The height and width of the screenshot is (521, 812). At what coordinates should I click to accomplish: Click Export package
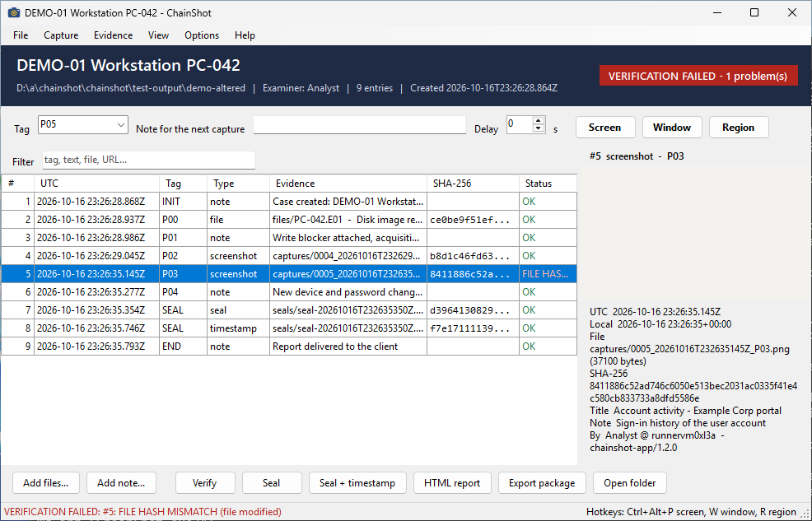point(542,482)
